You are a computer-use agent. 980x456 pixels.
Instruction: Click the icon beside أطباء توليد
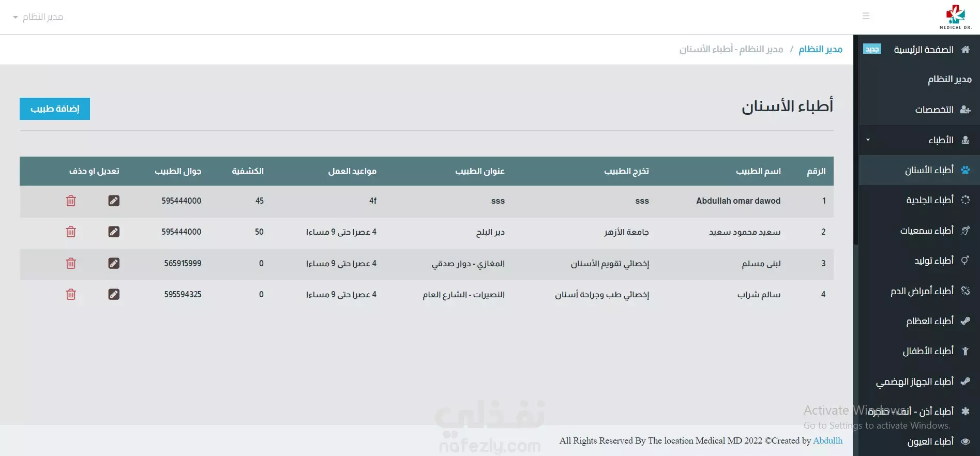click(x=965, y=260)
